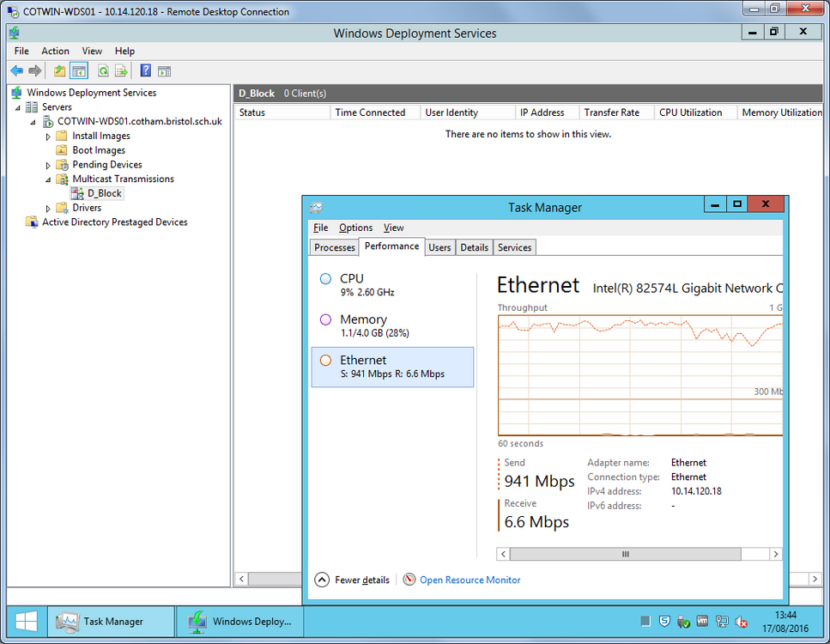Sort by the User Identity column
The height and width of the screenshot is (644, 830).
[468, 112]
